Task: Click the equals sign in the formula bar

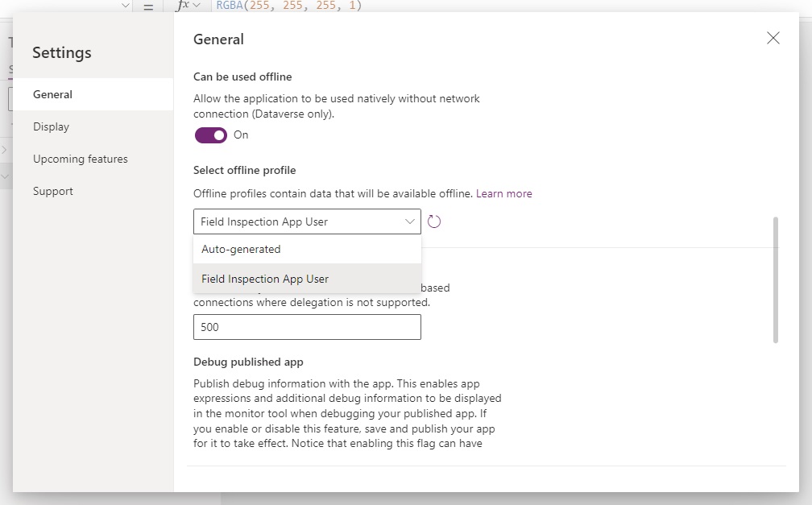Action: click(x=149, y=6)
